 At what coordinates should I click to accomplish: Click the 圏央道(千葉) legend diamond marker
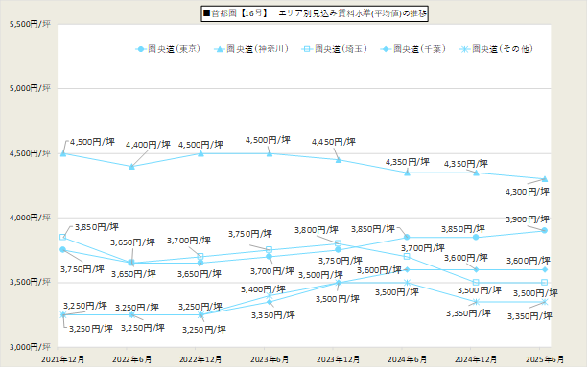386,49
